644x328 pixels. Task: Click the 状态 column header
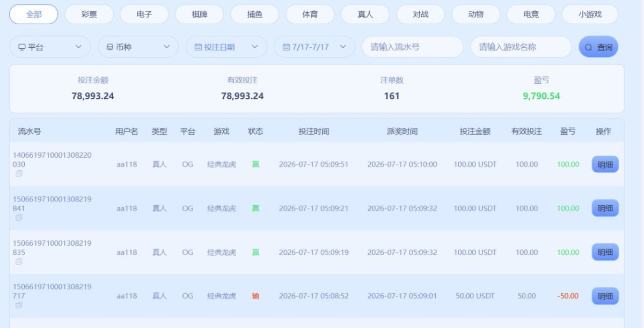pyautogui.click(x=255, y=131)
